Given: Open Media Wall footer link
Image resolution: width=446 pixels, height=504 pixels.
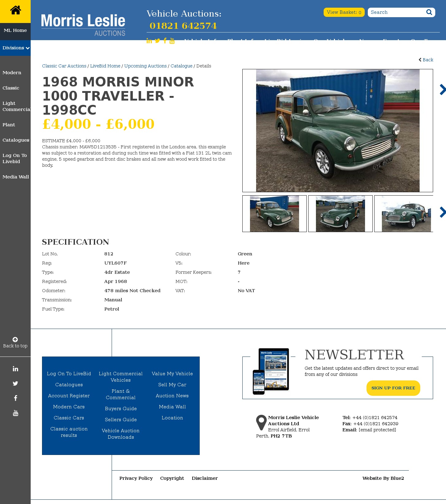Looking at the screenshot, I should tap(172, 407).
